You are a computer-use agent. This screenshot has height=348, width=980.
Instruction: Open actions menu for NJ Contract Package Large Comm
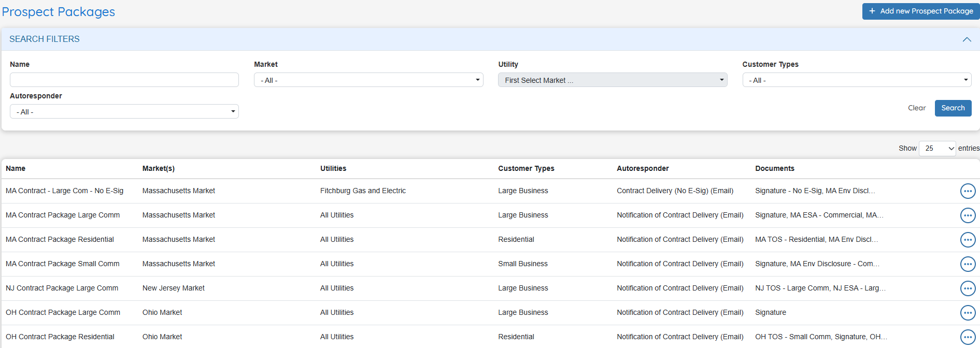[x=968, y=288]
